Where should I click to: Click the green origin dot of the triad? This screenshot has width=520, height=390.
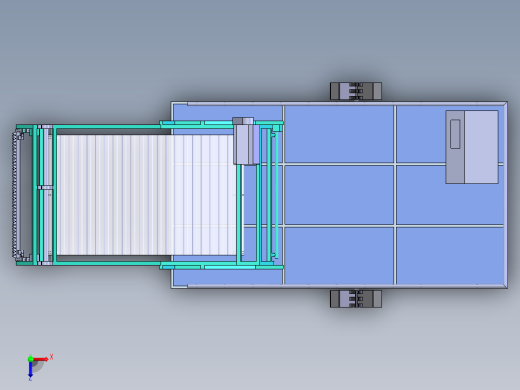(x=30, y=359)
